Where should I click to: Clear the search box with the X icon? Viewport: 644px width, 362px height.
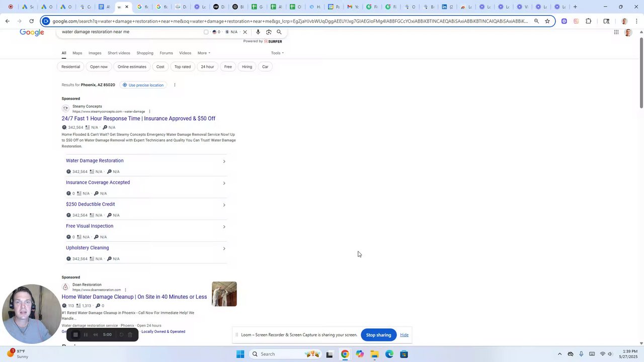tap(245, 32)
